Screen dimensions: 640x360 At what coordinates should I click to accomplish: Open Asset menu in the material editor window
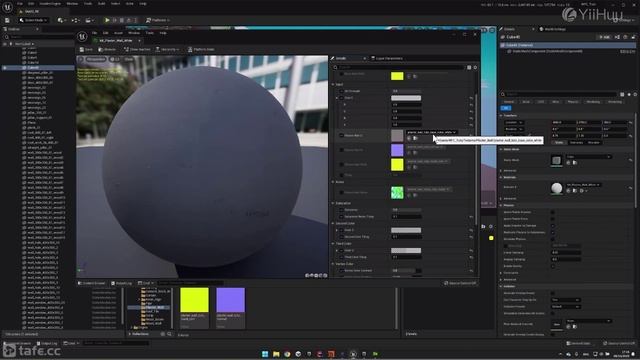pos(118,33)
